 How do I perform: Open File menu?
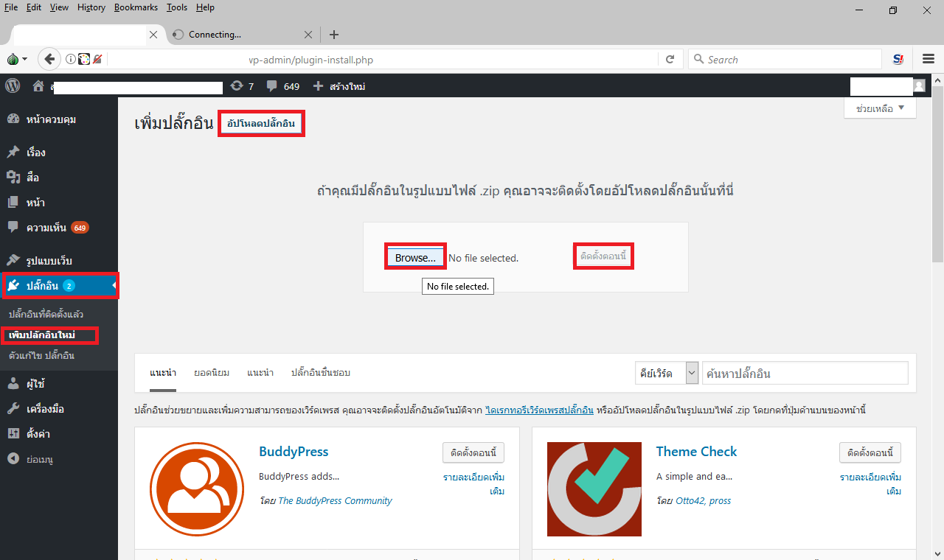pyautogui.click(x=11, y=7)
